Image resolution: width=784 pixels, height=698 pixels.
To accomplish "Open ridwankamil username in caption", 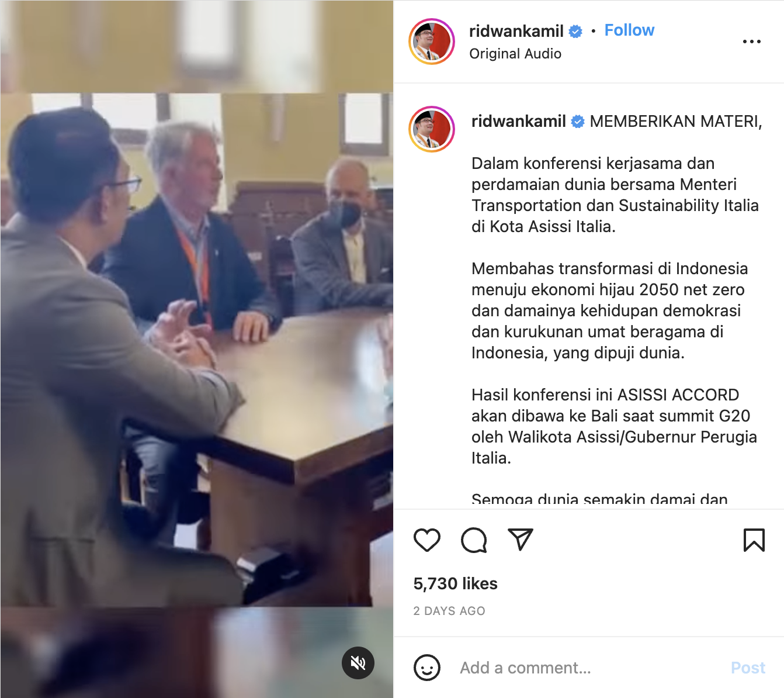I will [519, 121].
